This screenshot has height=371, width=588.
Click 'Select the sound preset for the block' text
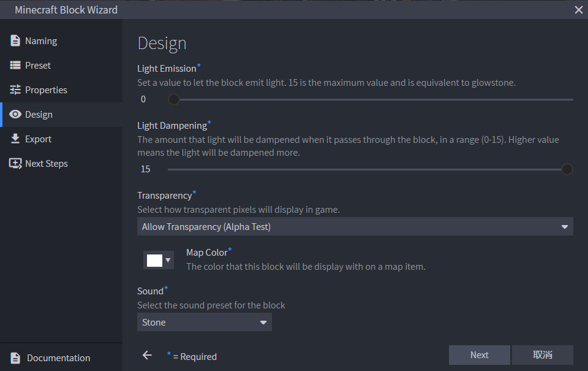tap(211, 305)
